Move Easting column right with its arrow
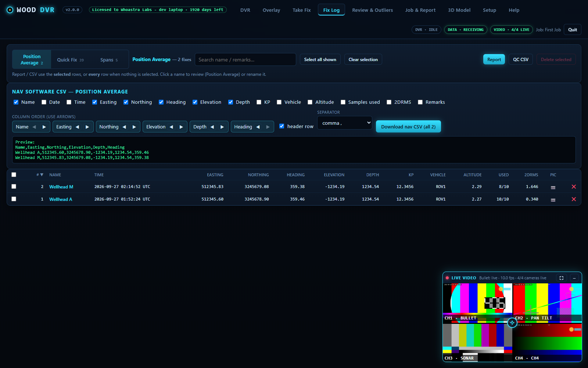This screenshot has width=588, height=368. [x=87, y=127]
